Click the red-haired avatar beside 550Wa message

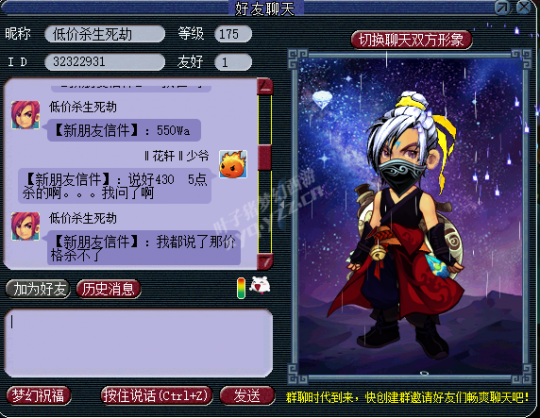[25, 115]
